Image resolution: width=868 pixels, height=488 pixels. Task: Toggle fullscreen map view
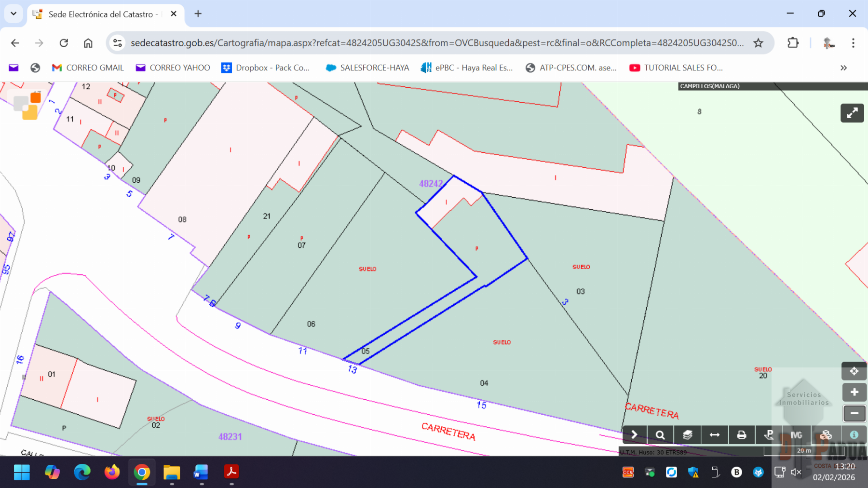852,113
